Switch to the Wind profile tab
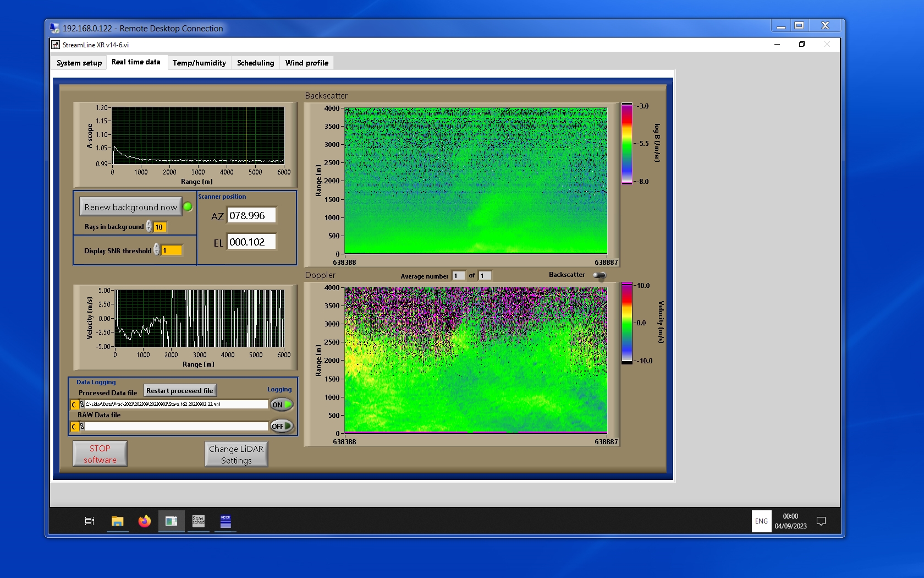924x578 pixels. click(306, 63)
